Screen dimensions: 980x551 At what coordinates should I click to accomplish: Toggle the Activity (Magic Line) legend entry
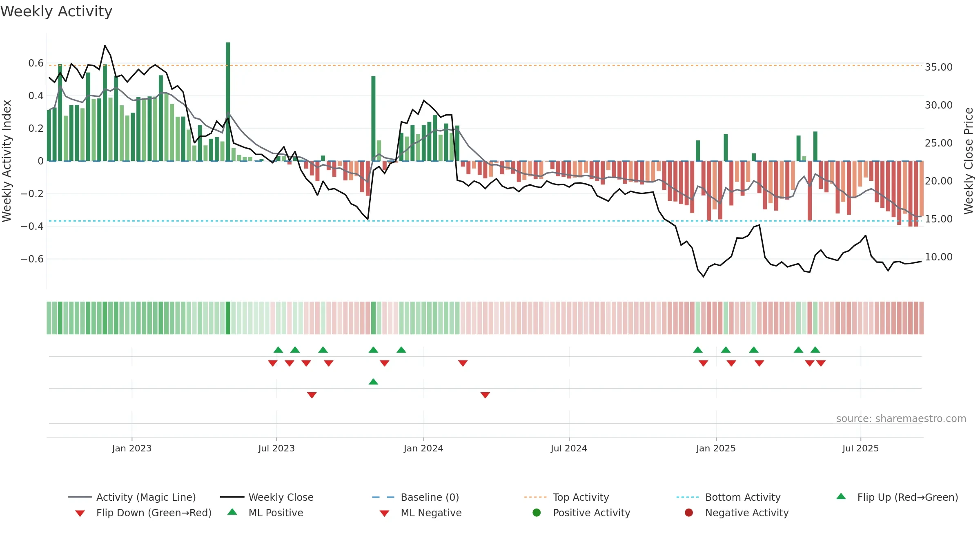tap(132, 497)
